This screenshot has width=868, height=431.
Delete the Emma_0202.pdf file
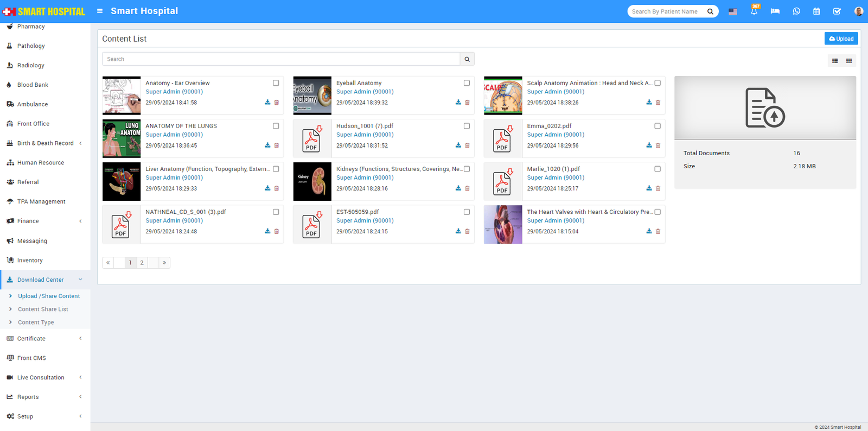tap(658, 145)
